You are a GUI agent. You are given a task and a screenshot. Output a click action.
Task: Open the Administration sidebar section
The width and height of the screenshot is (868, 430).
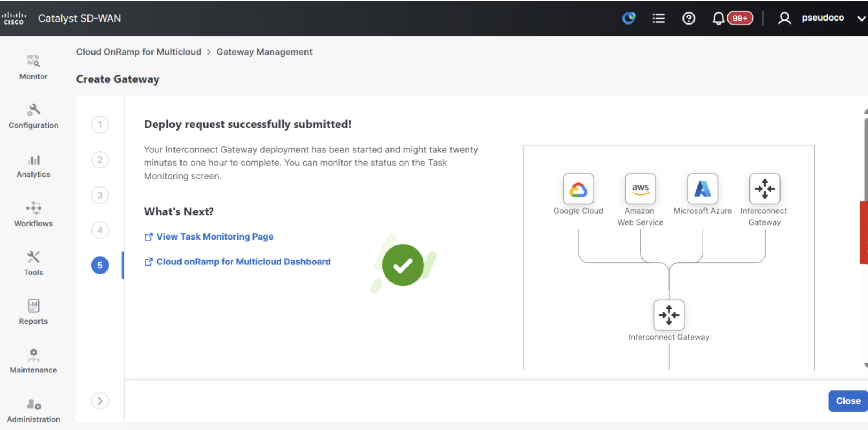(33, 411)
